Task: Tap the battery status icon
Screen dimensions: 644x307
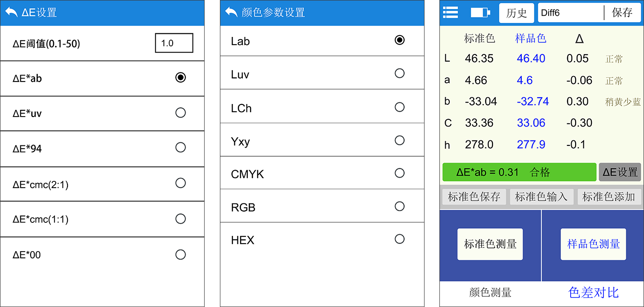Action: [480, 13]
